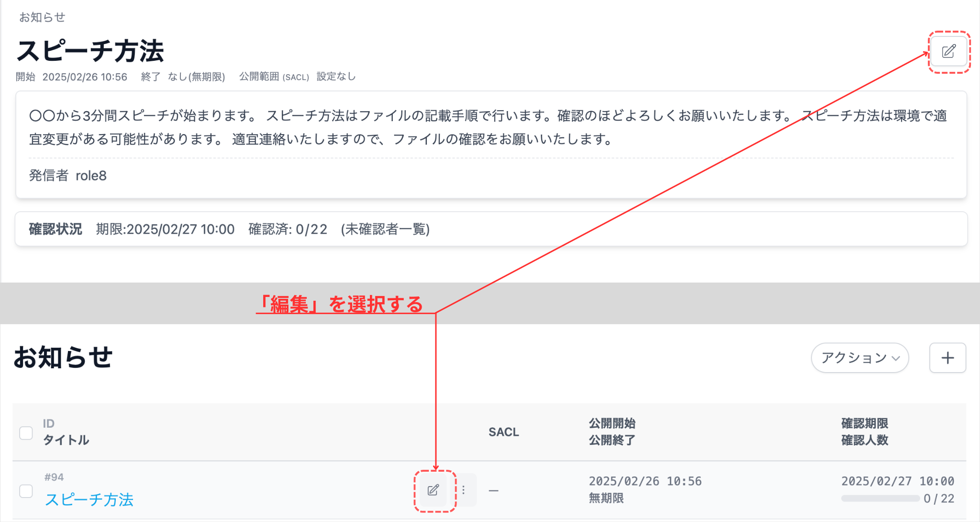980x522 pixels.
Task: Select the お知らせ breadcrumb at the top
Action: click(x=42, y=17)
